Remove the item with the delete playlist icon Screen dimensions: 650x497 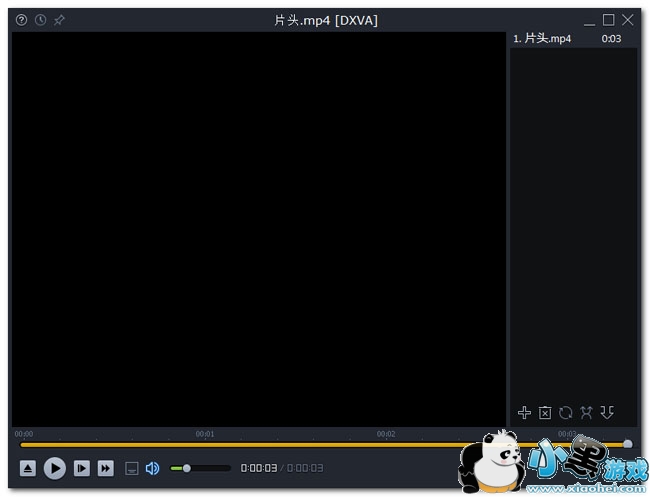pos(545,413)
